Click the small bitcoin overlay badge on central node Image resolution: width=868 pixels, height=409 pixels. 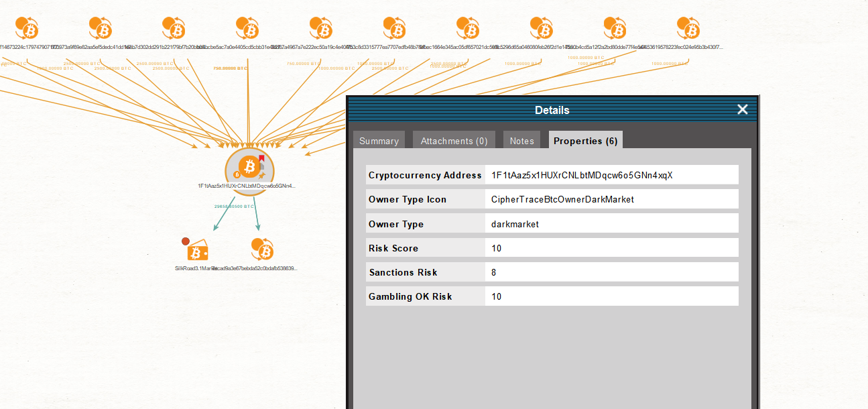pyautogui.click(x=237, y=174)
